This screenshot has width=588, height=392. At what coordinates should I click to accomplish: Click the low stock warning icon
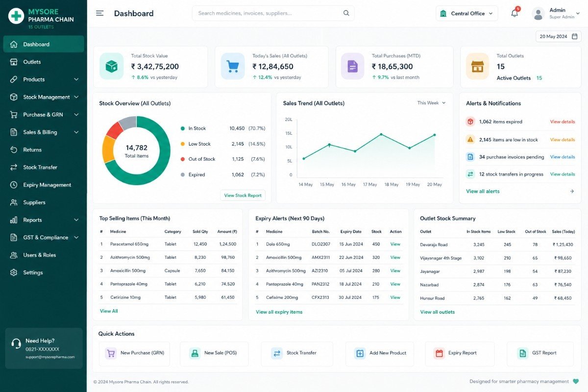coord(470,140)
